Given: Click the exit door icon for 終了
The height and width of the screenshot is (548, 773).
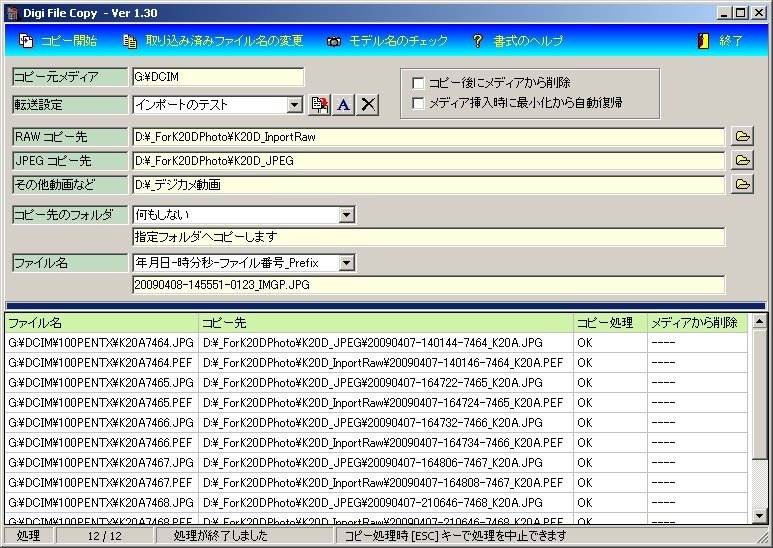Looking at the screenshot, I should click(703, 41).
